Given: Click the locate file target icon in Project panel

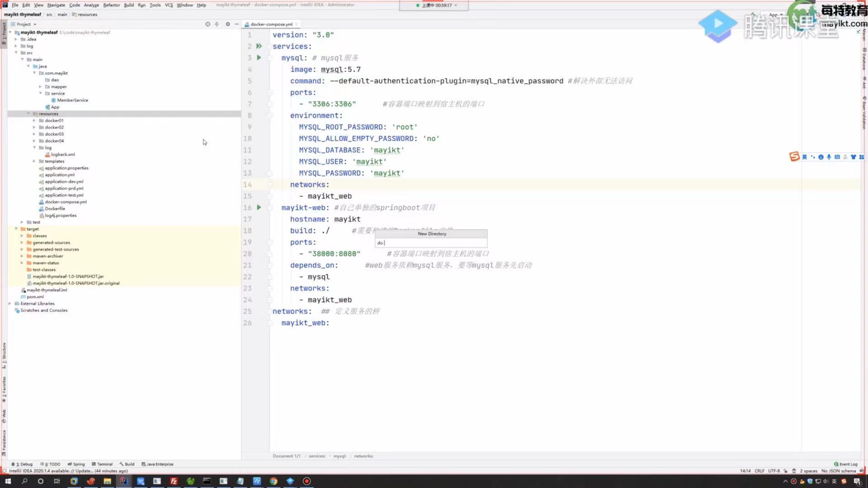Looking at the screenshot, I should [208, 24].
